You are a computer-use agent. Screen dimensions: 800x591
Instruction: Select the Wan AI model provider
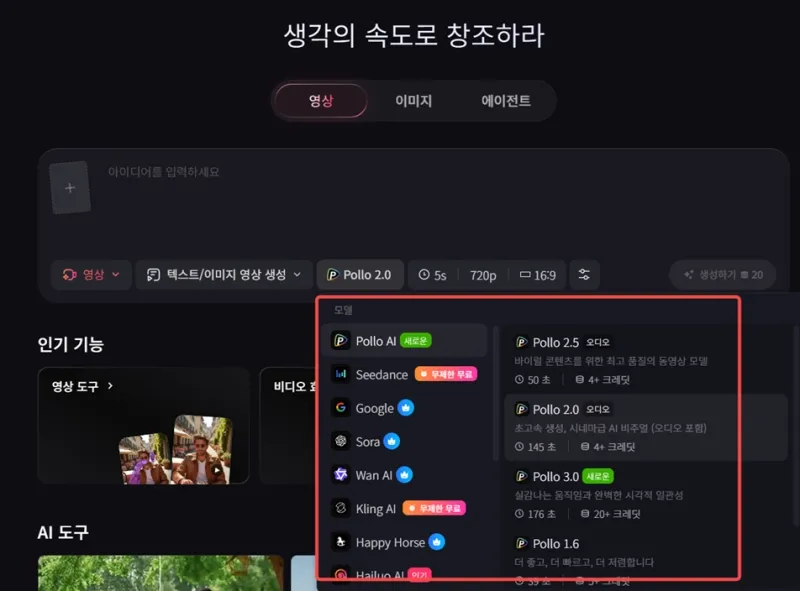[x=405, y=475]
